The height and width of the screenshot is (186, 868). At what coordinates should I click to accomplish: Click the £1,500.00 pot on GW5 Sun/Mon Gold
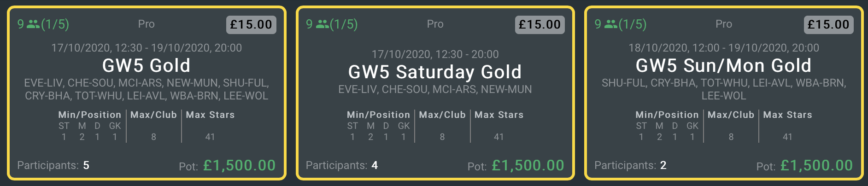point(816,165)
